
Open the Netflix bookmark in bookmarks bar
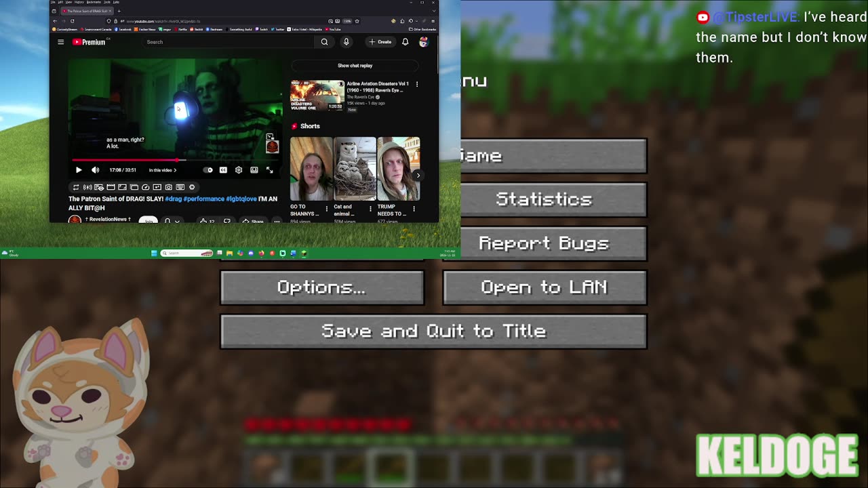pyautogui.click(x=180, y=29)
